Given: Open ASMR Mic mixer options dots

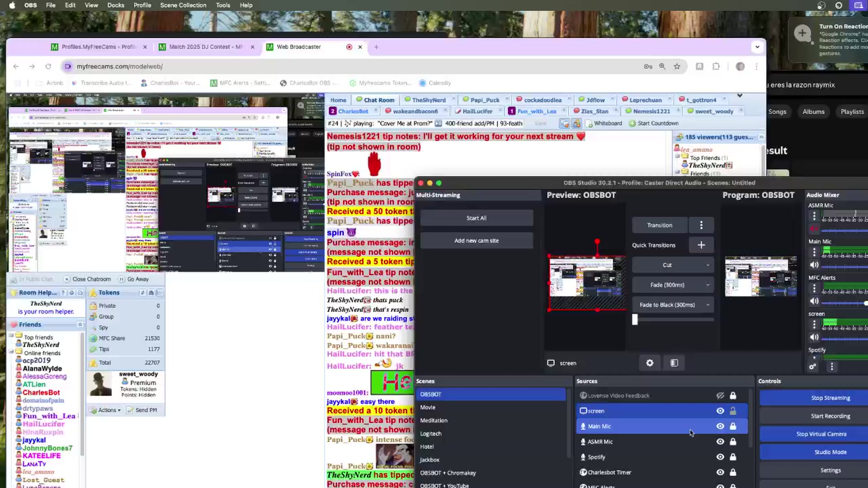Looking at the screenshot, I should [814, 216].
